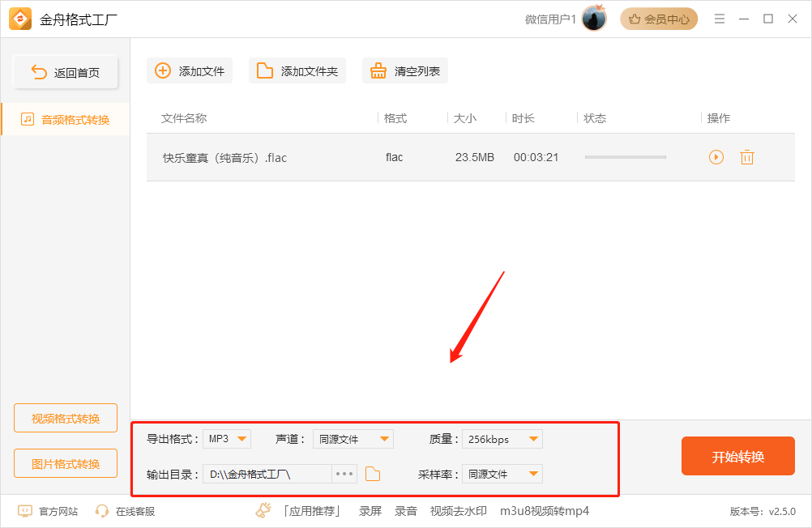This screenshot has width=812, height=528.
Task: Open 在线客服 online support
Action: click(125, 512)
